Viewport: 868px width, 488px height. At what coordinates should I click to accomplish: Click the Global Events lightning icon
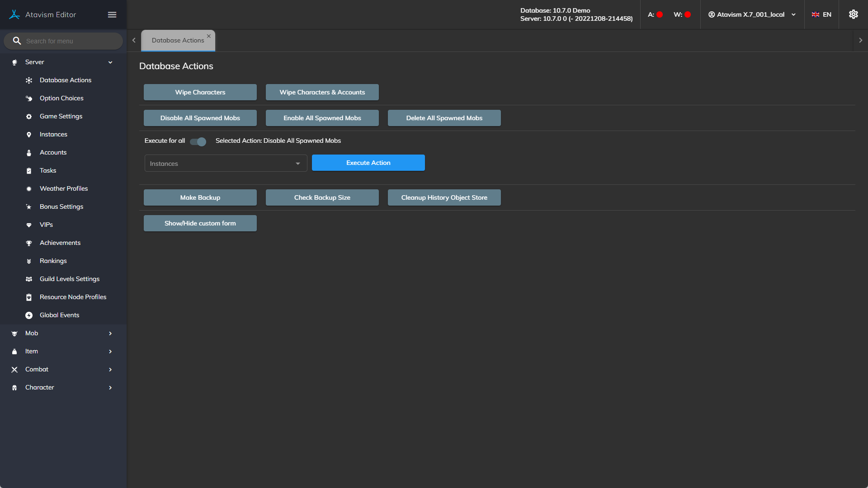coord(29,315)
